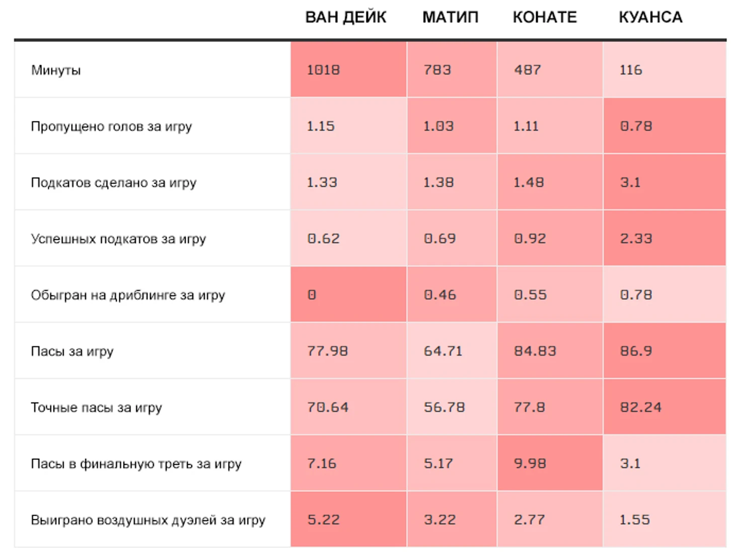Select the 2.33 successful tackles cell
The width and height of the screenshot is (735, 560).
(x=665, y=238)
